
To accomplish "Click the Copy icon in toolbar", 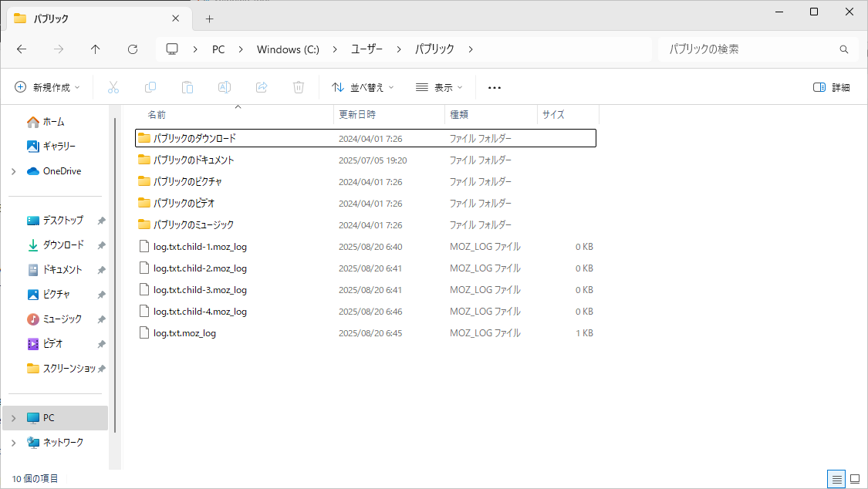I will [150, 87].
